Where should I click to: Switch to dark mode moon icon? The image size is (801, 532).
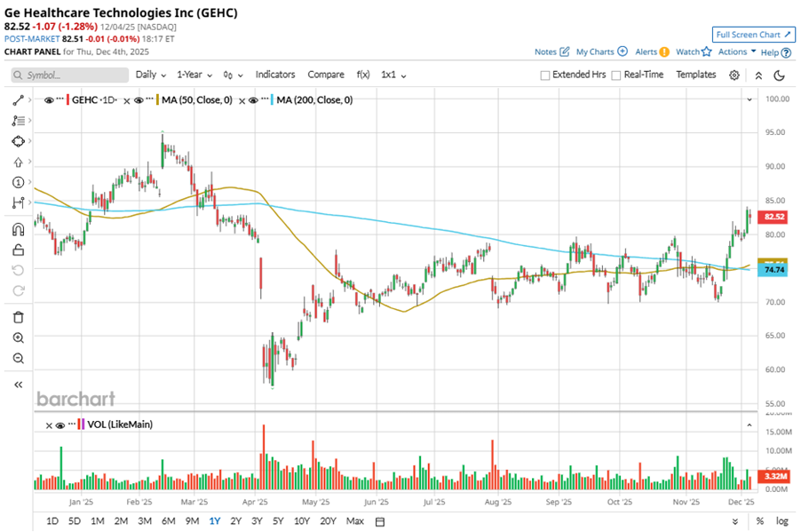[779, 75]
